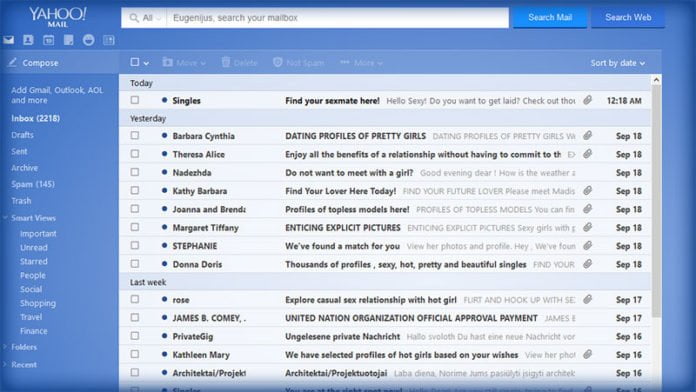
Task: Open the Calendar icon
Action: pos(48,40)
